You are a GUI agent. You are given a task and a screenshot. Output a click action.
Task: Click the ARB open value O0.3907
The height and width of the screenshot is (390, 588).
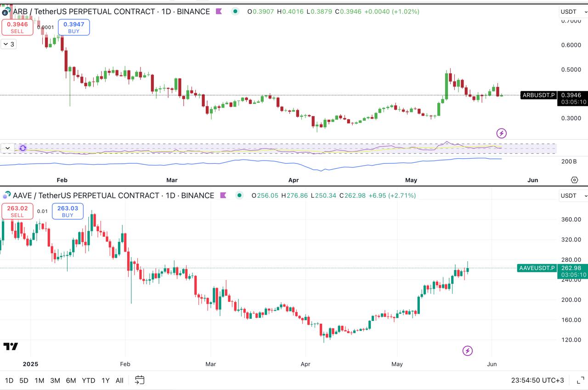261,11
